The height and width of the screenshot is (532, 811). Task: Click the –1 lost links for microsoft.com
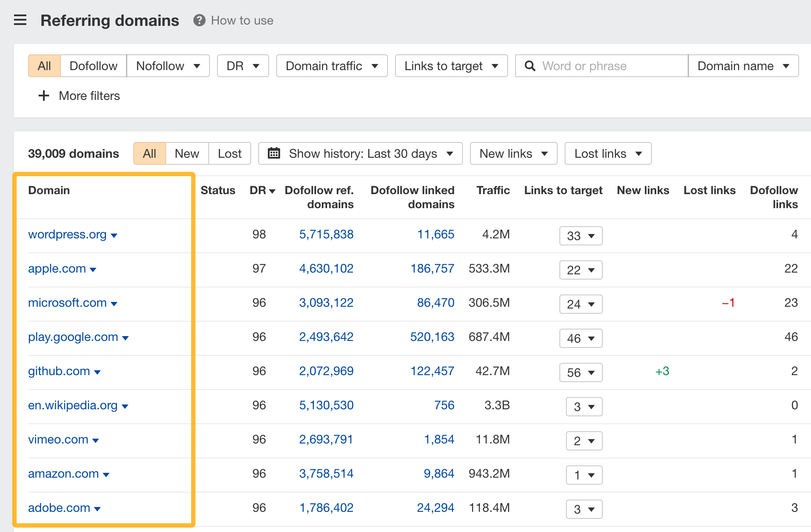[728, 303]
